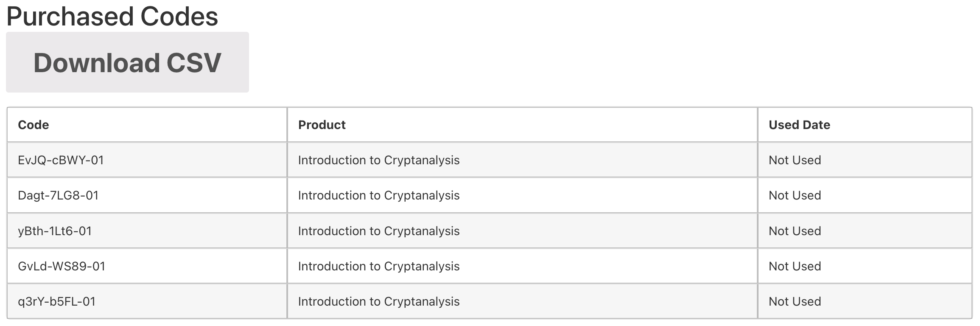Click product name in GvLd-WS89-01 row
Viewport: 980px width, 326px height.
click(x=378, y=266)
